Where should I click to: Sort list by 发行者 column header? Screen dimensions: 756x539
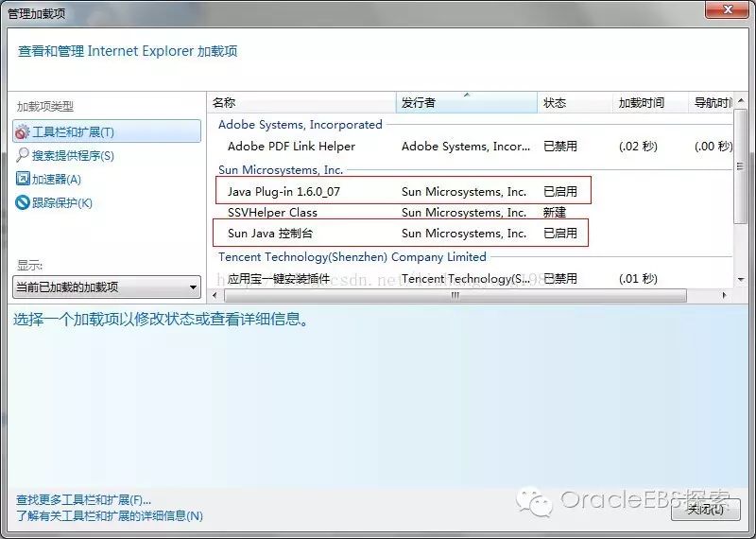pyautogui.click(x=466, y=102)
